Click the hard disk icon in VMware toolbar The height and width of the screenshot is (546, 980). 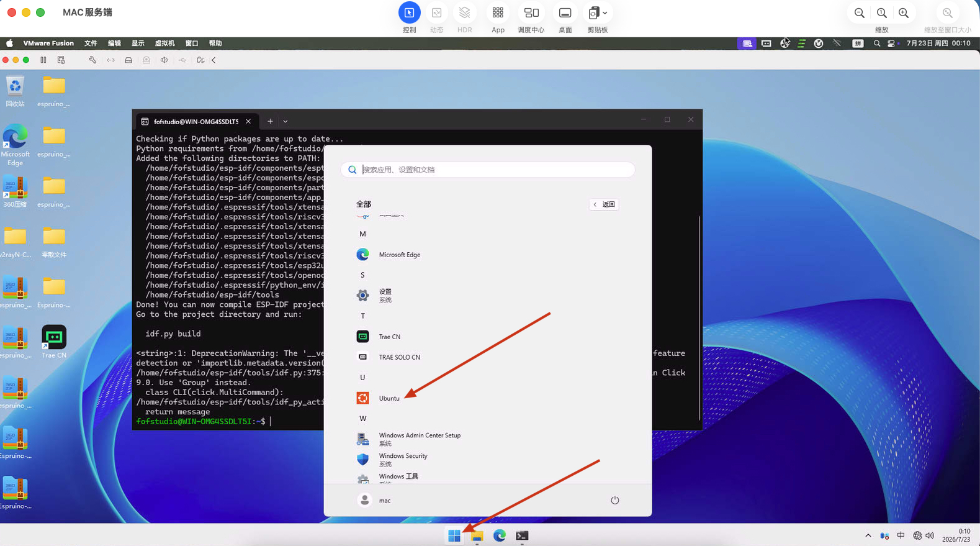pyautogui.click(x=128, y=60)
